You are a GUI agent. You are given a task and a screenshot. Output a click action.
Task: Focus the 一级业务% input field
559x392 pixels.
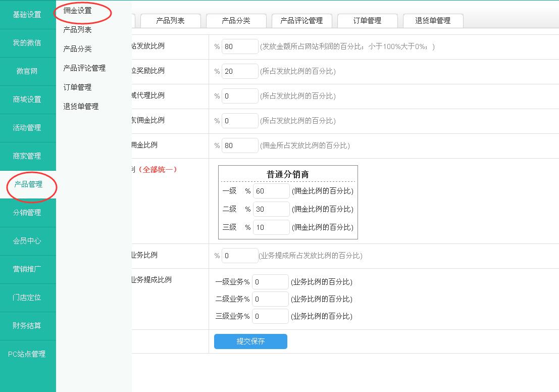(x=270, y=282)
